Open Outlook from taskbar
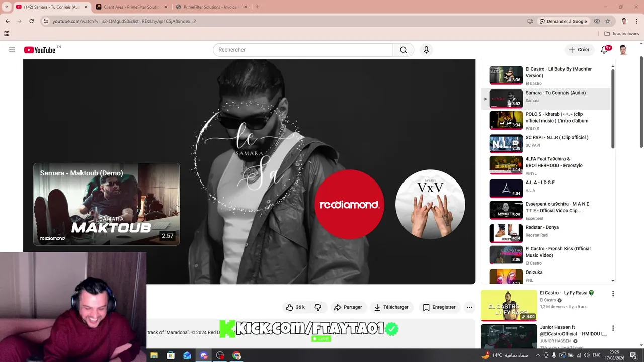 tap(187, 355)
